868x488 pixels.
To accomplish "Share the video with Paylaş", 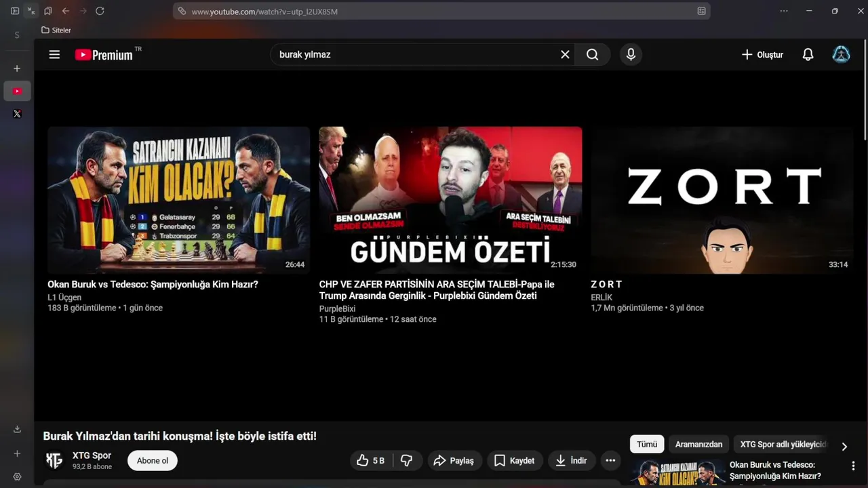I will pyautogui.click(x=454, y=461).
